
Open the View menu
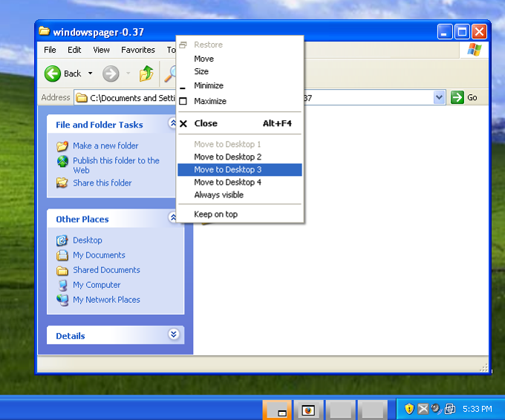101,50
